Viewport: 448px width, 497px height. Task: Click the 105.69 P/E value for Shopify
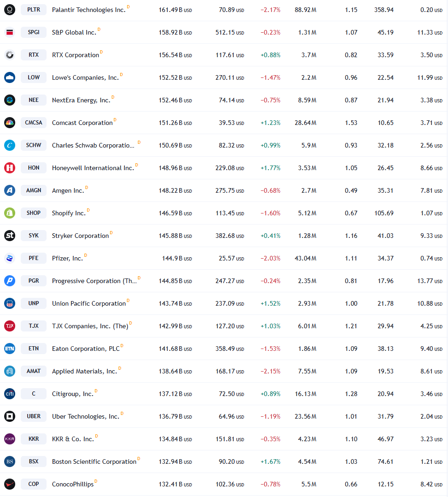click(383, 213)
